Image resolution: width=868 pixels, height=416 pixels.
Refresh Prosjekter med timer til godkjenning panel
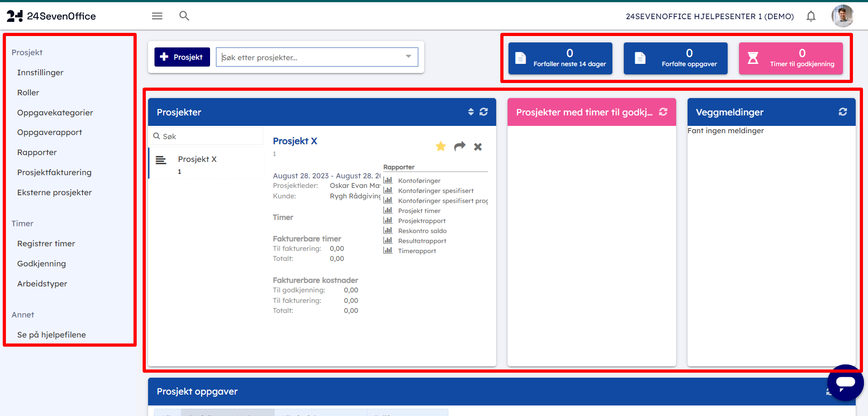click(x=663, y=112)
